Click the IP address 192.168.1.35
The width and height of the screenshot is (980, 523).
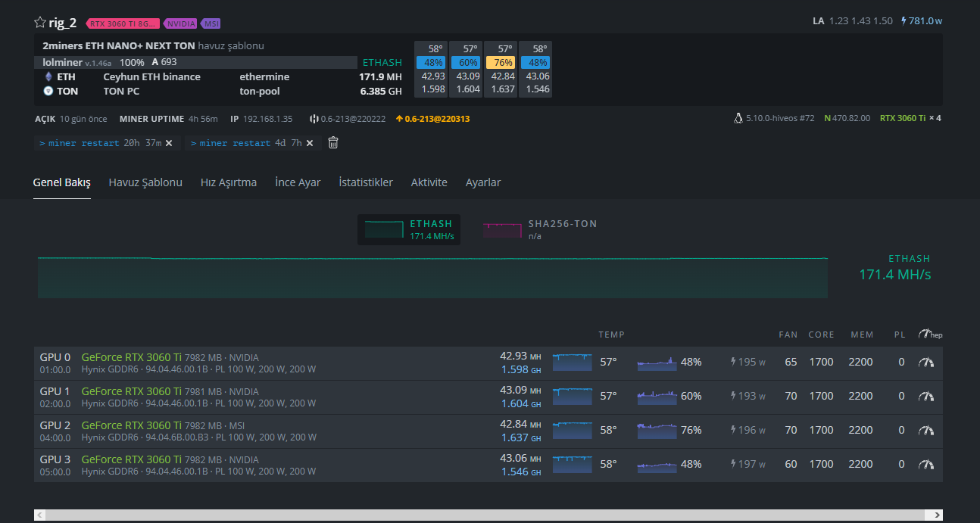[x=267, y=119]
